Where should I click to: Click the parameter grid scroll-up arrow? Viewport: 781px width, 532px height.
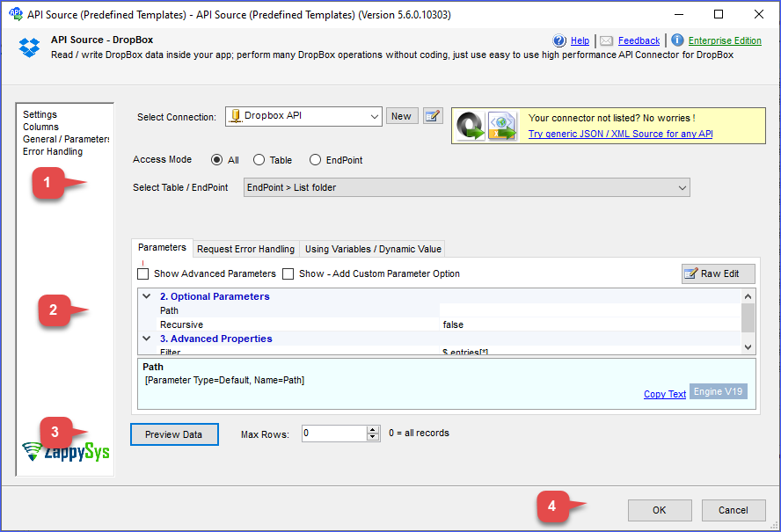point(748,296)
